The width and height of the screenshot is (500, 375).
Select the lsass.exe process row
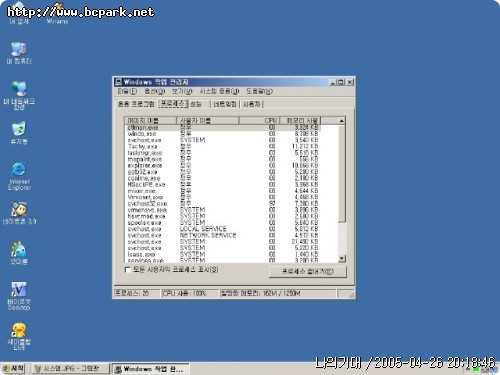tap(223, 254)
